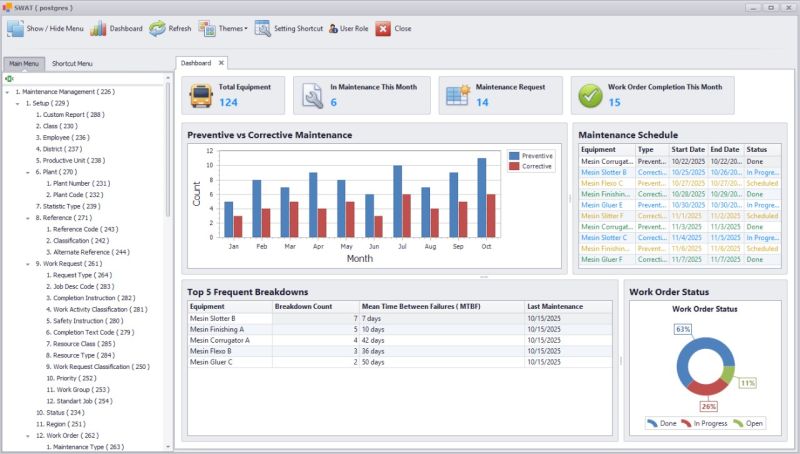The height and width of the screenshot is (454, 800).
Task: Toggle the Corrective legend red swatch
Action: pos(514,166)
